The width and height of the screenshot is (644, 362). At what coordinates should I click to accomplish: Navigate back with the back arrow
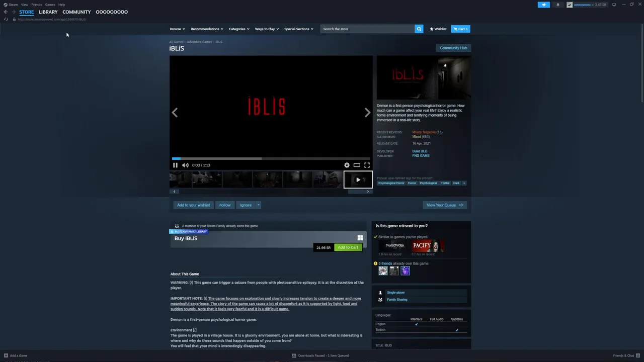coord(6,12)
